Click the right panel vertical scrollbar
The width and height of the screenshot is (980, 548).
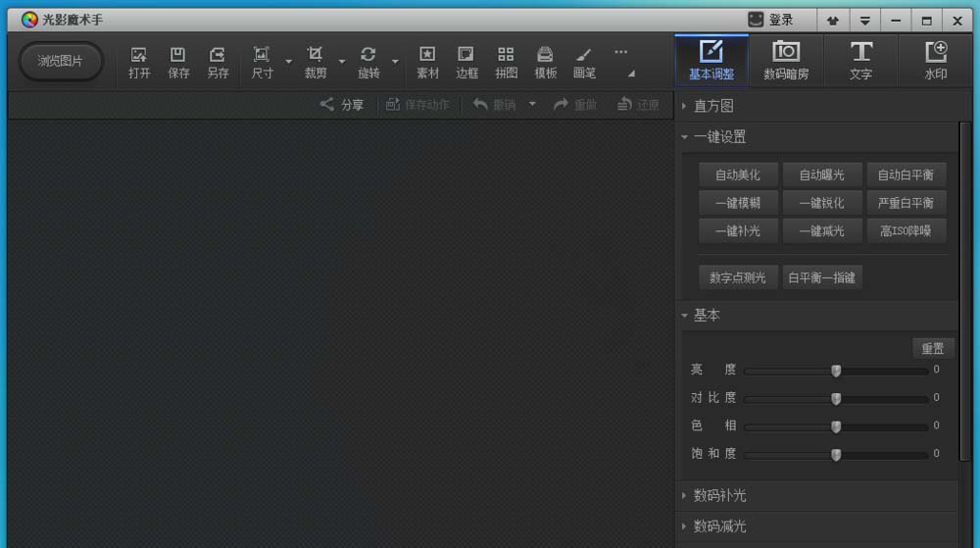[x=965, y=292]
